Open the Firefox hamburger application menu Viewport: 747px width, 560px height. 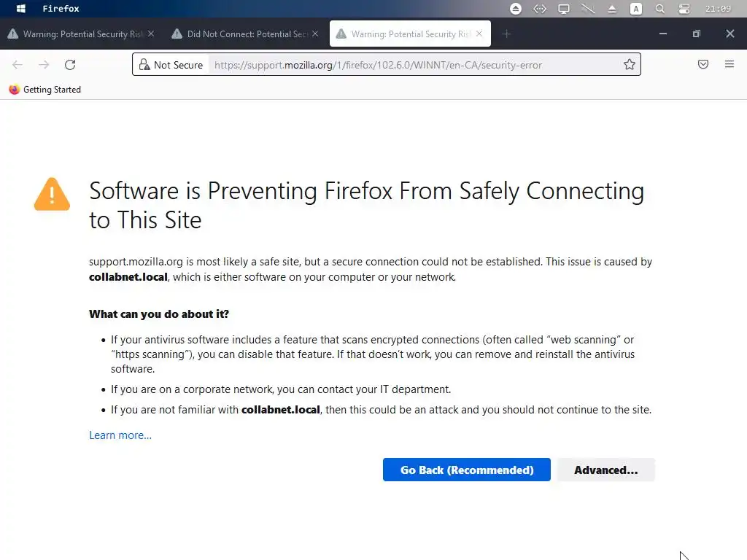tap(729, 65)
